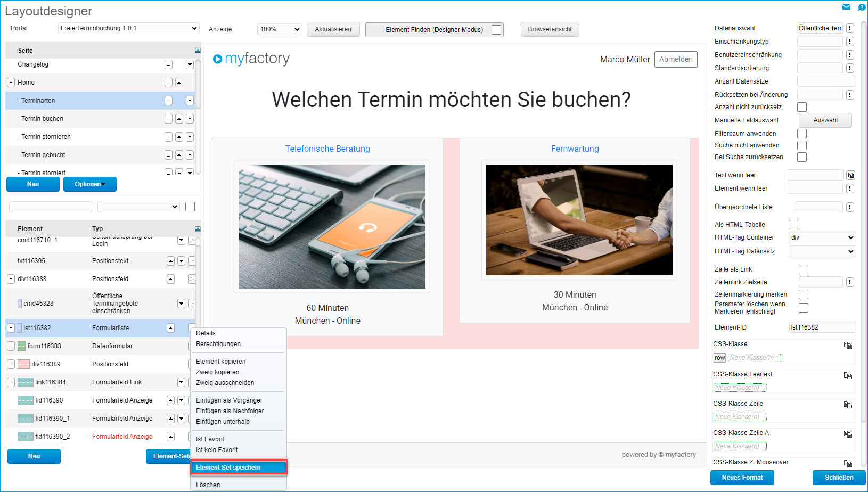
Task: Move fld116390 element down
Action: tap(181, 400)
